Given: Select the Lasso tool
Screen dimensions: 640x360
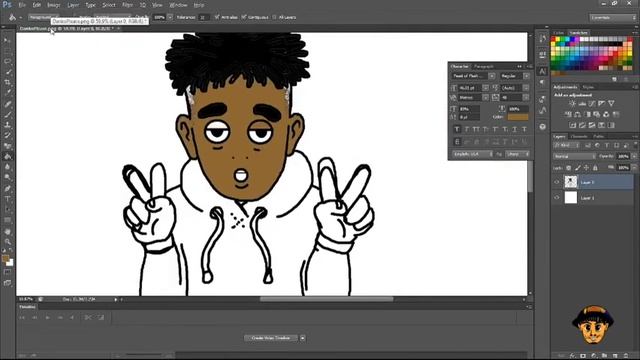Looking at the screenshot, I should [x=7, y=62].
